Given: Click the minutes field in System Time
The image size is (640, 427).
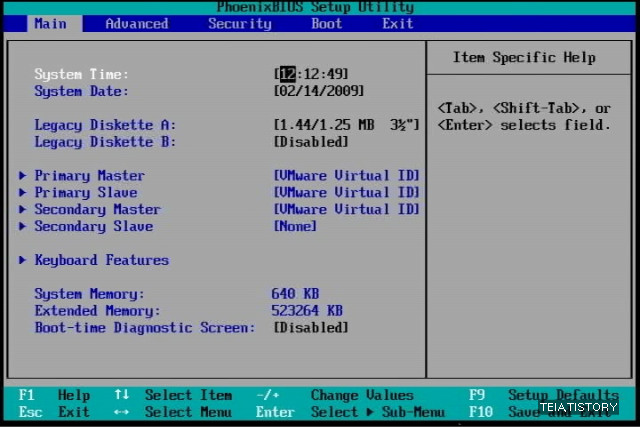Looking at the screenshot, I should click(311, 74).
